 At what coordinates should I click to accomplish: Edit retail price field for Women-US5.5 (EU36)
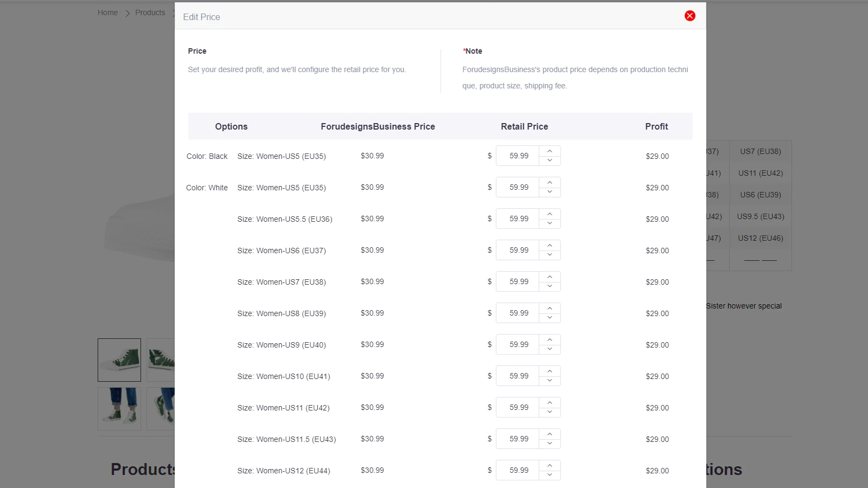click(518, 219)
